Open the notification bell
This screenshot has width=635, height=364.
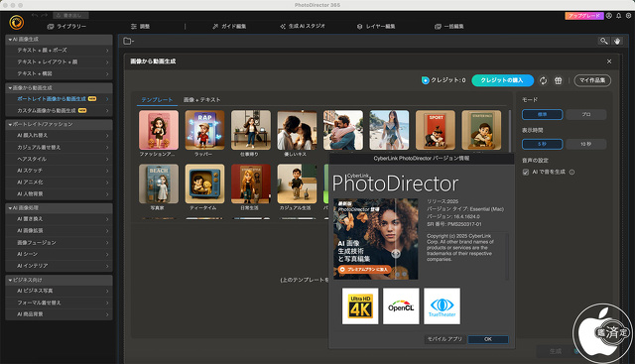619,16
